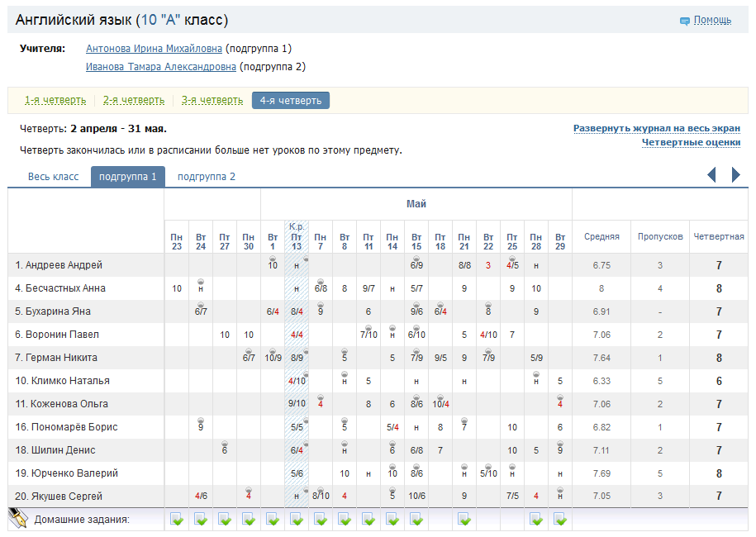Open the 1-я четверть tab
The width and height of the screenshot is (756, 537).
pyautogui.click(x=55, y=100)
